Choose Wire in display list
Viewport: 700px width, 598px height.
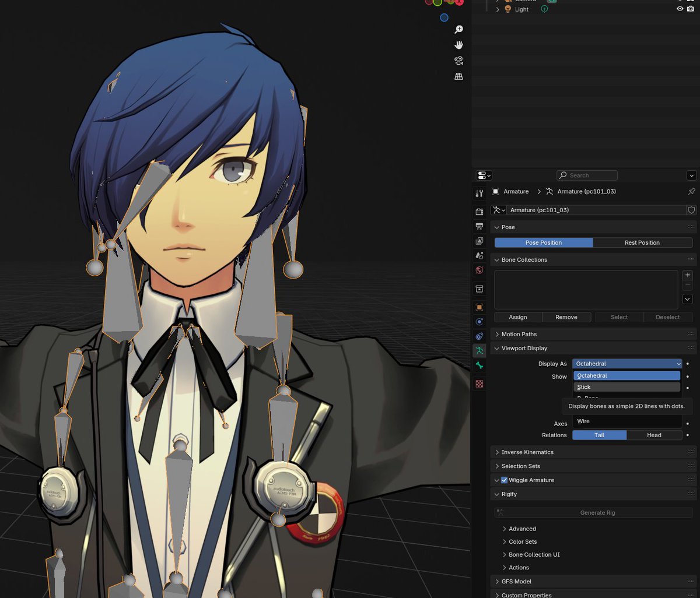[626, 421]
